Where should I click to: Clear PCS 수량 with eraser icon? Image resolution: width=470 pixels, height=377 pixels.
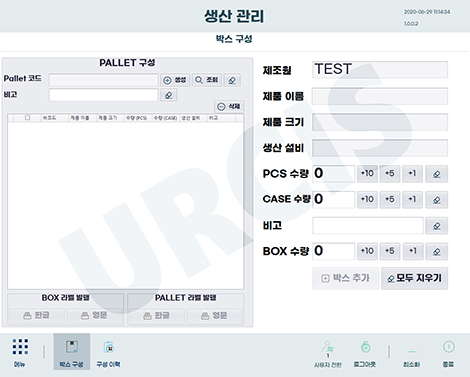pos(437,174)
